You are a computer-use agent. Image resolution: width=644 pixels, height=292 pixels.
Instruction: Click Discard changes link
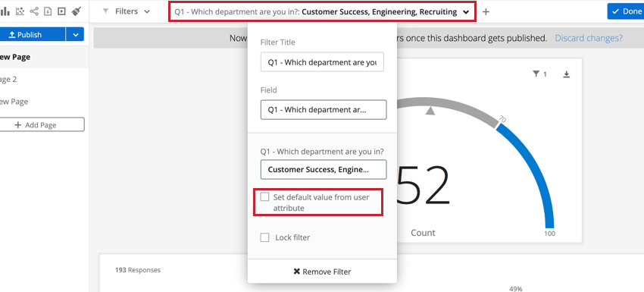[589, 38]
